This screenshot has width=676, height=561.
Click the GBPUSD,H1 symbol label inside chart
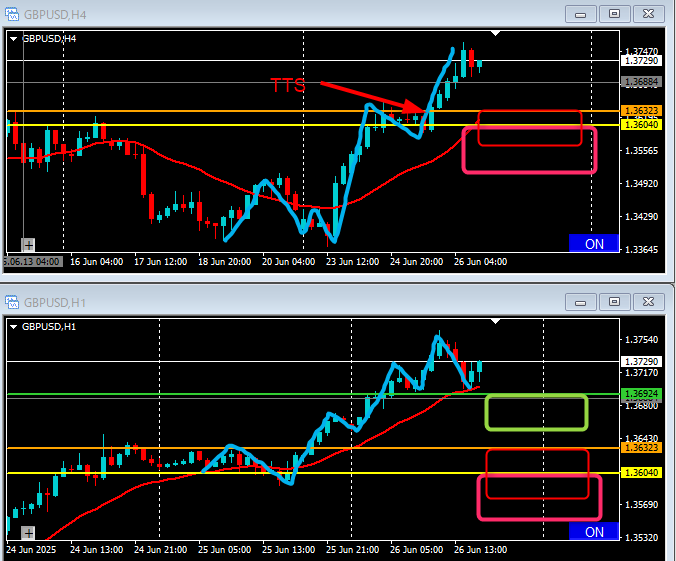click(x=49, y=327)
